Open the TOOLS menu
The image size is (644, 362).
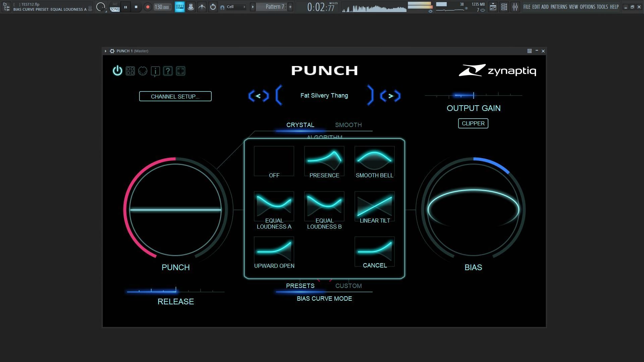point(602,7)
